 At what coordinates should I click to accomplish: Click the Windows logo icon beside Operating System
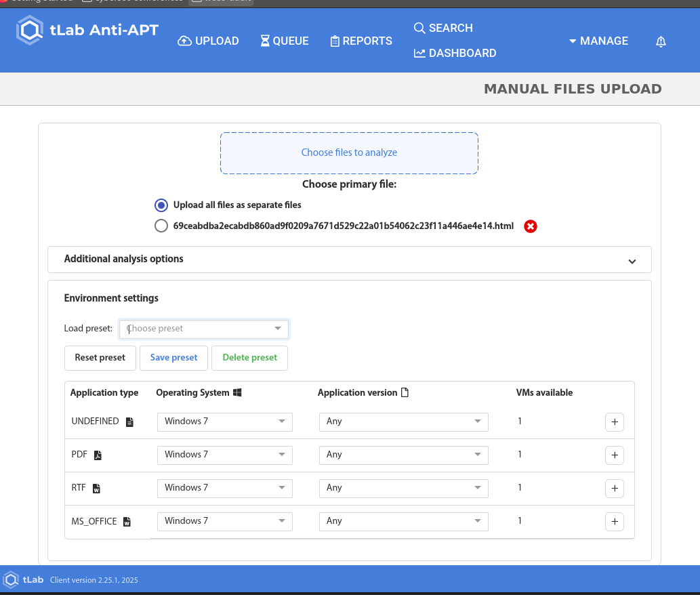pos(237,392)
